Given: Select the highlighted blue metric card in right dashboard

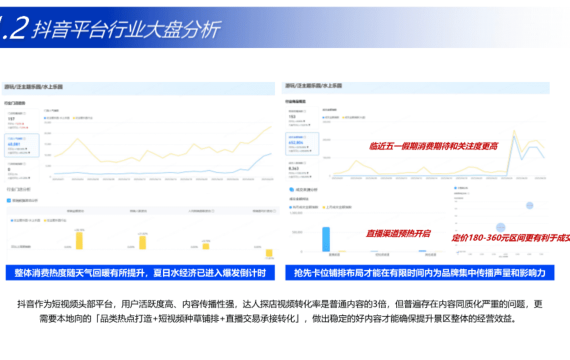Looking at the screenshot, I should click(302, 144).
